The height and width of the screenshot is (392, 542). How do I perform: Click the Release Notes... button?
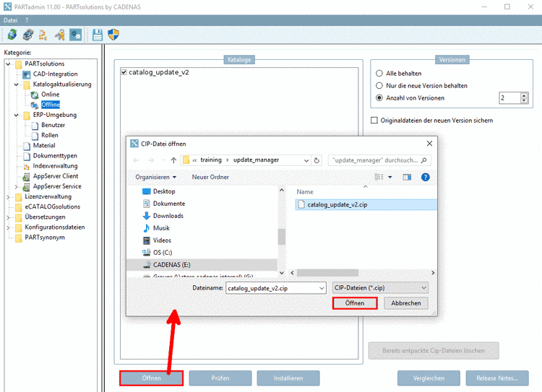497,378
